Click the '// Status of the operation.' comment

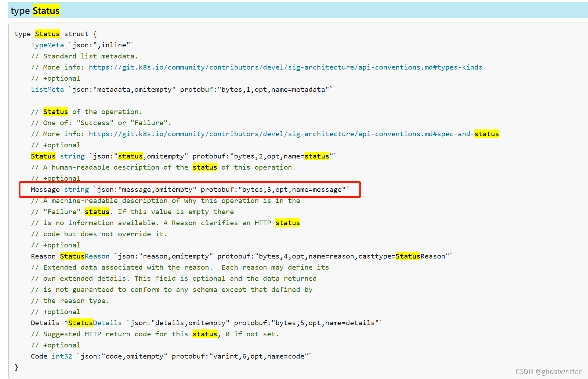coord(87,112)
